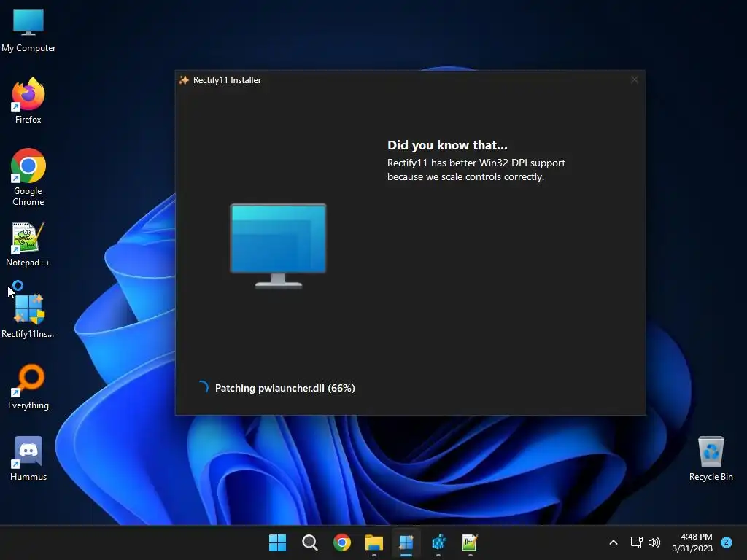The height and width of the screenshot is (560, 747).
Task: Click the monitor illustration in the installer
Action: click(279, 246)
